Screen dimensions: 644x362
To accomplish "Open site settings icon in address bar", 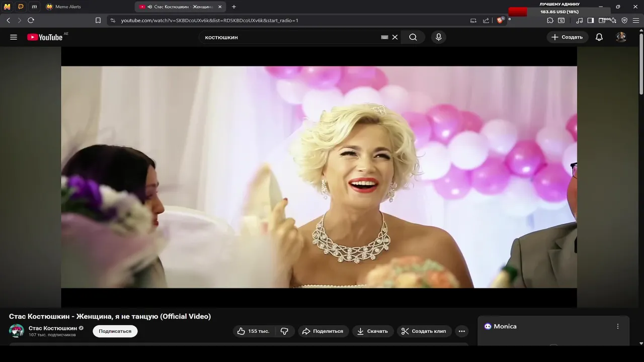I will (113, 21).
